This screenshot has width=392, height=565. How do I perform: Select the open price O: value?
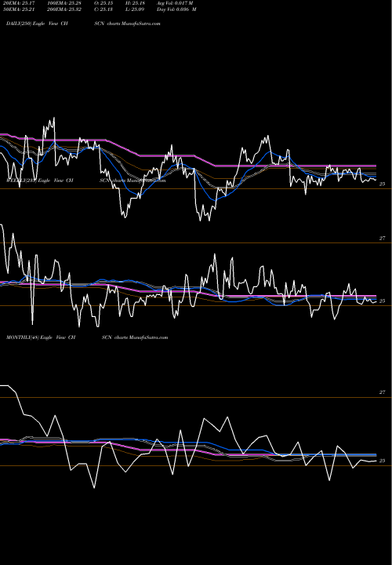[x=103, y=3]
